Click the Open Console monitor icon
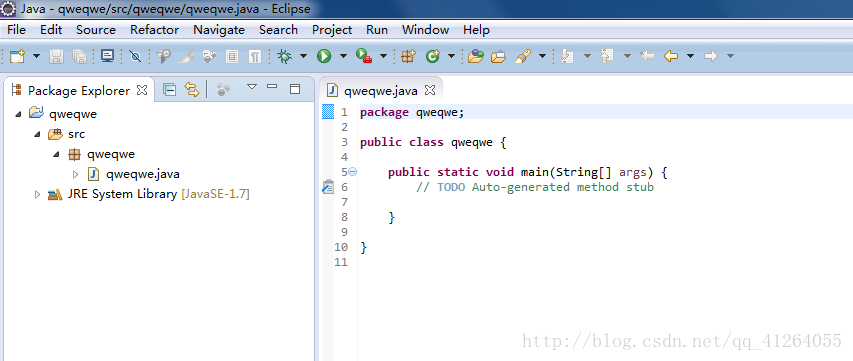Screen dimensions: 853x361 point(107,56)
